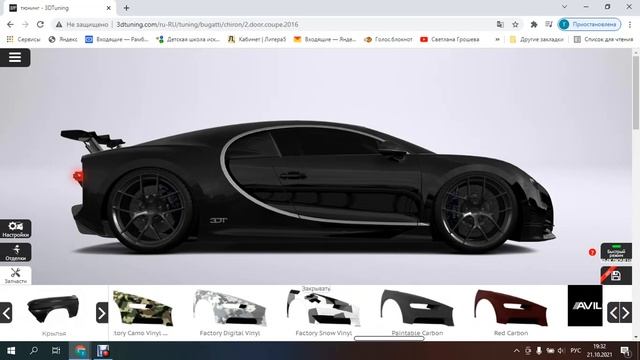Image resolution: width=640 pixels, height=360 pixels.
Task: Click the microphone tray icon
Action: point(539,351)
